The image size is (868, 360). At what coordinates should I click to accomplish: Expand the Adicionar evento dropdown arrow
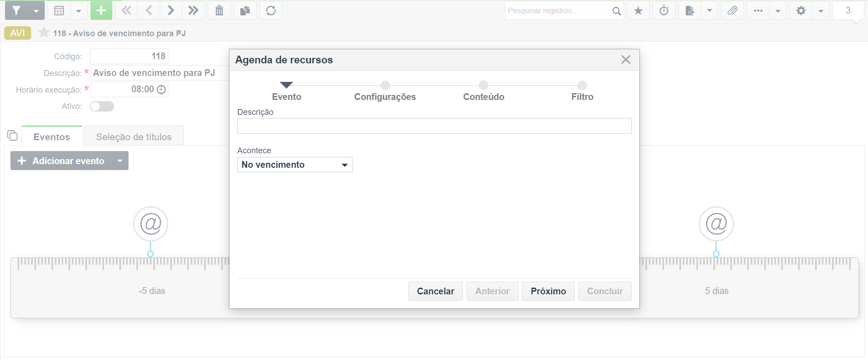coord(120,161)
